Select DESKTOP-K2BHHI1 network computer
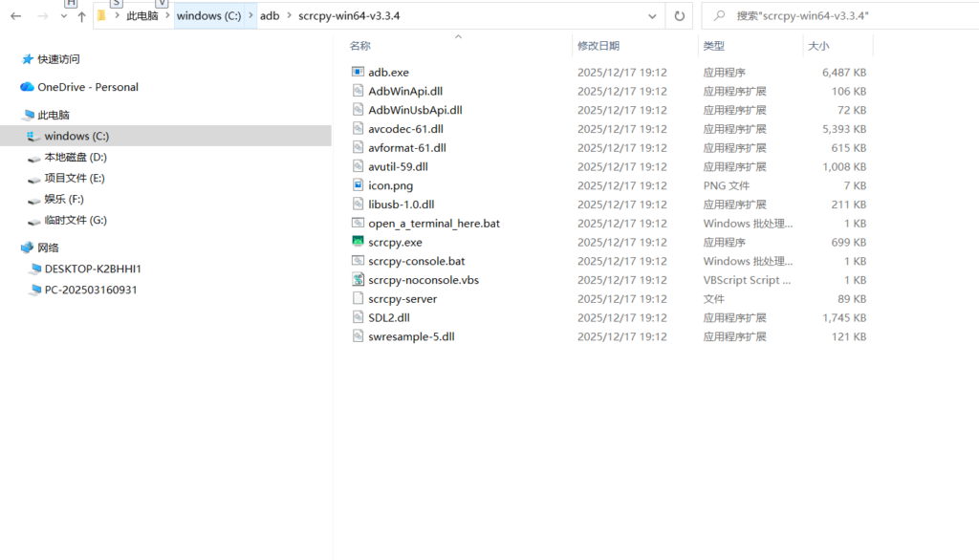Screen dimensions: 979x560 click(93, 269)
